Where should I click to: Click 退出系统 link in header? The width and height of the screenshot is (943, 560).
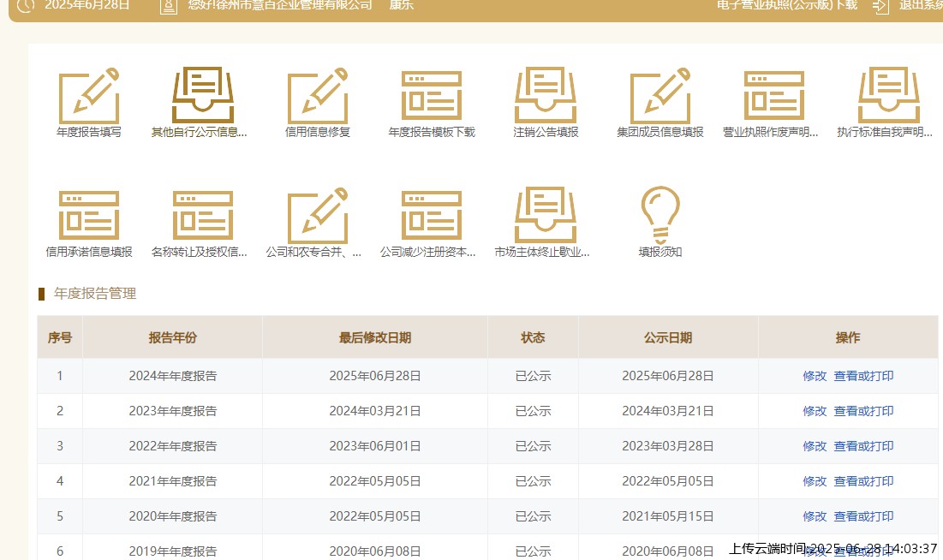921,5
